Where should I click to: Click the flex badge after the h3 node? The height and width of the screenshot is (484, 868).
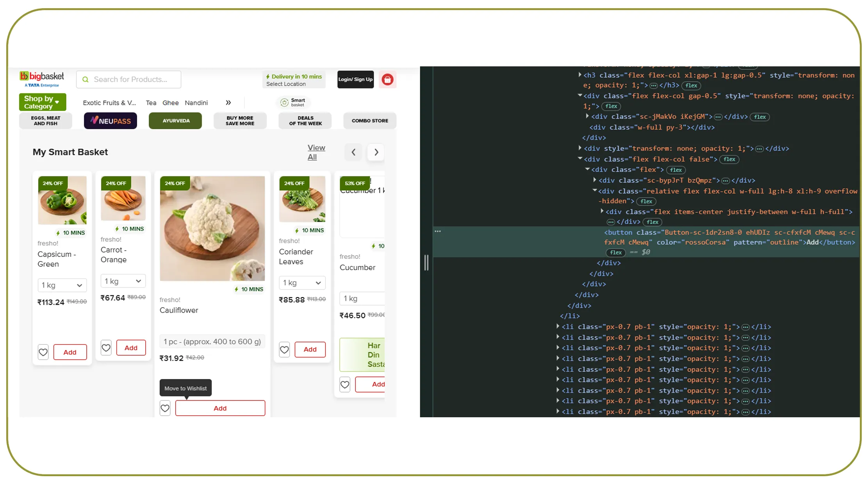pos(691,85)
